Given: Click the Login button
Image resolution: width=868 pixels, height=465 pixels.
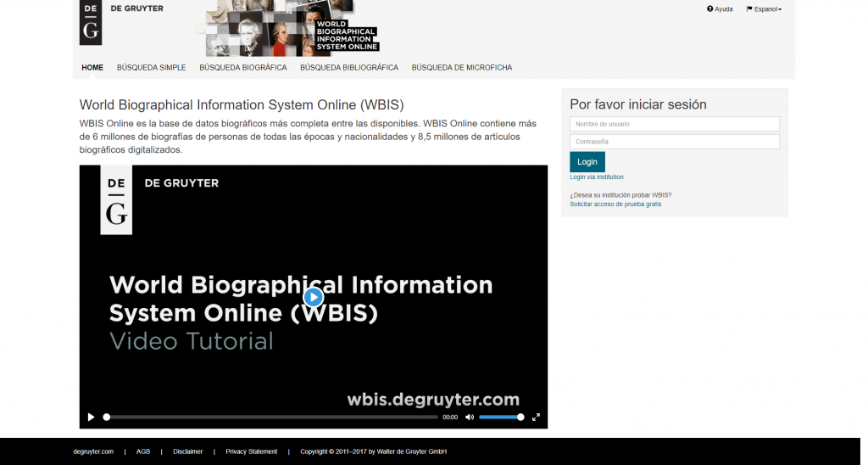Looking at the screenshot, I should (587, 162).
